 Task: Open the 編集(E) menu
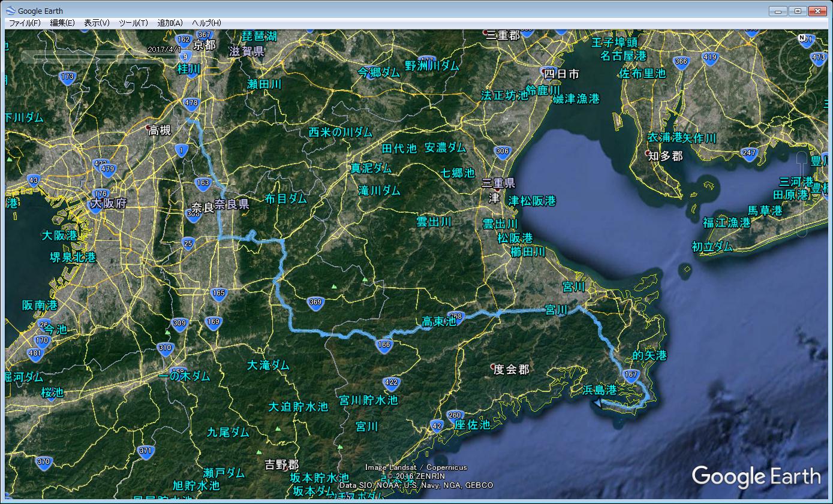62,23
